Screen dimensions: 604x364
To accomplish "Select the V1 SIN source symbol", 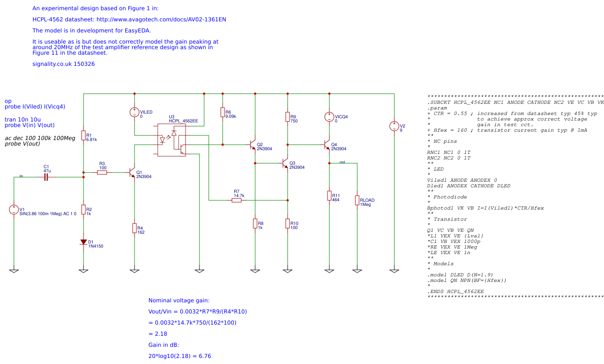I will (14, 209).
